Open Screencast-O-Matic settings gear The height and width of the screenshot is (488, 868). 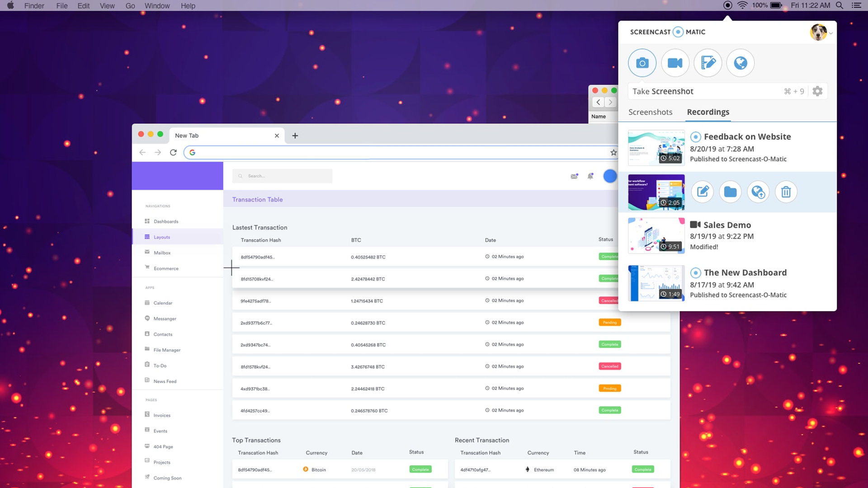click(817, 91)
